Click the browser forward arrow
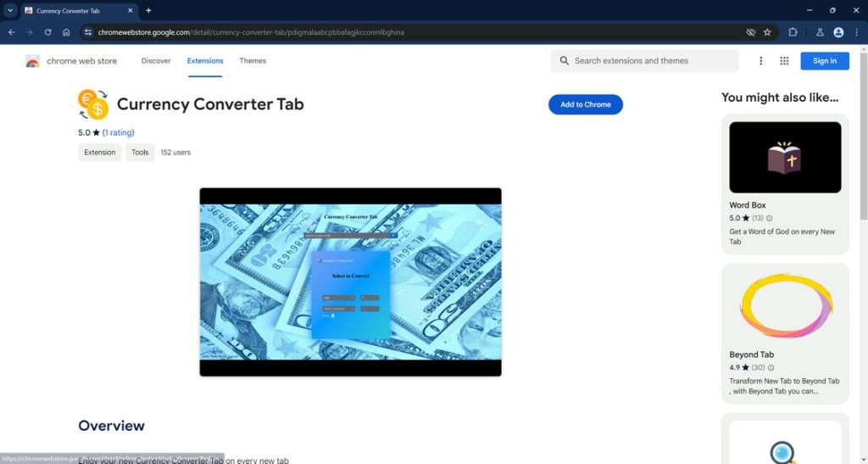Screen dimensions: 868x464 [x=30, y=32]
